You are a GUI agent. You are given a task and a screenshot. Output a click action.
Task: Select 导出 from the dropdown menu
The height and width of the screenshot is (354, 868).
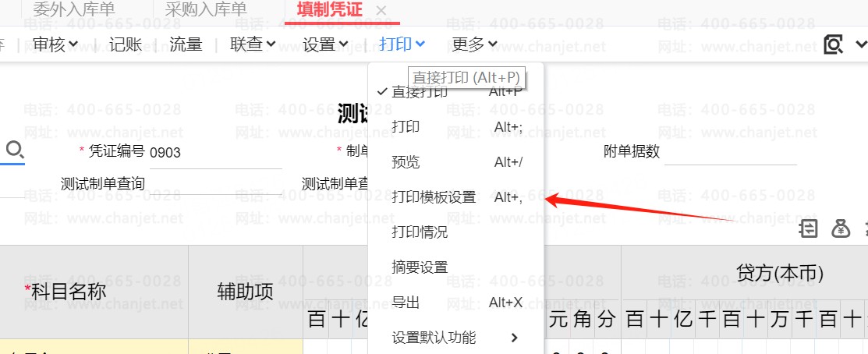[406, 303]
